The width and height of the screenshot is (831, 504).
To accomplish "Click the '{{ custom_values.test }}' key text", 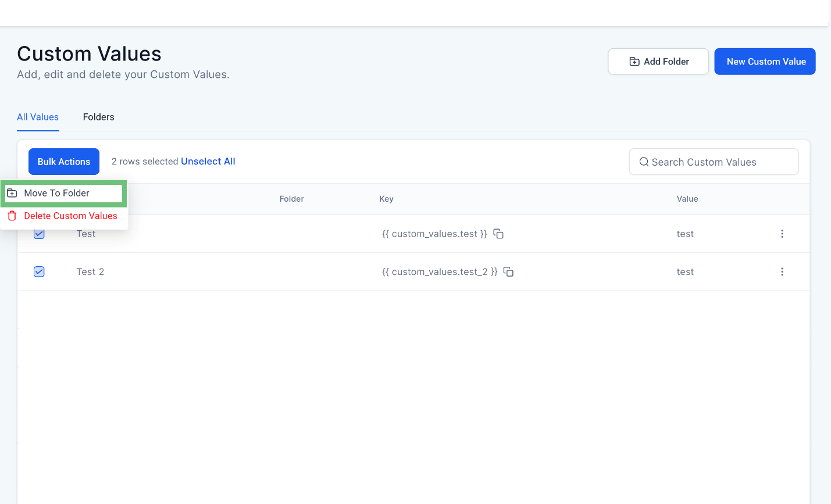I will pos(434,234).
